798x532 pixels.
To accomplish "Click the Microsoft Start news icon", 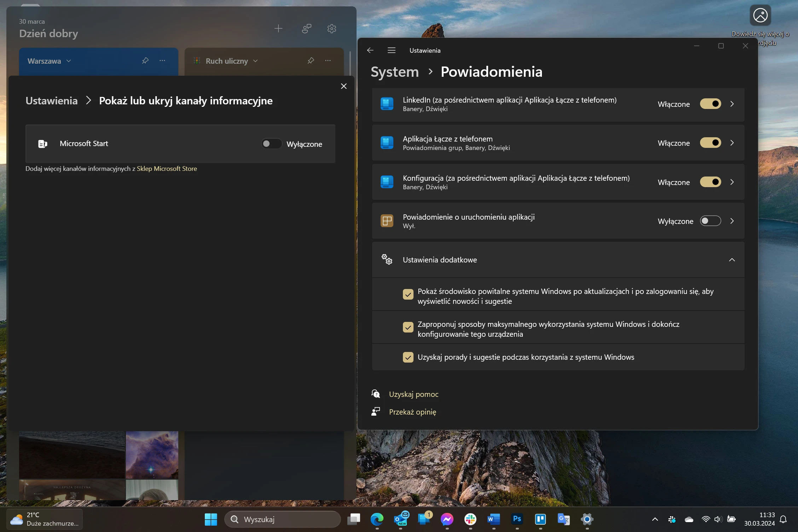I will 42,144.
